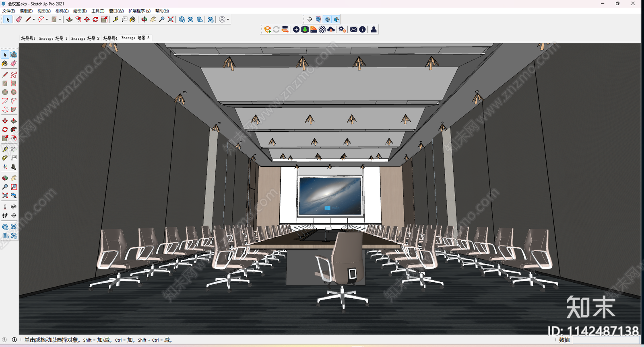This screenshot has height=347, width=644.
Task: Open the Enscape account person icon
Action: [x=374, y=29]
